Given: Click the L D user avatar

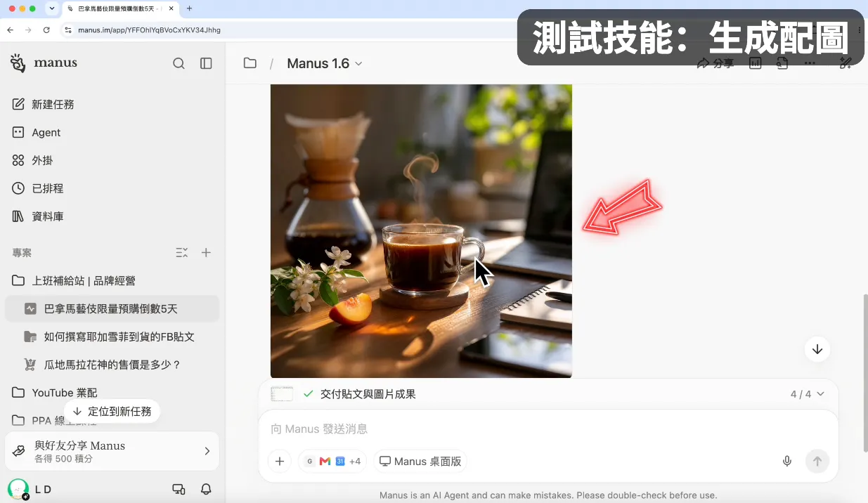Looking at the screenshot, I should tap(18, 489).
